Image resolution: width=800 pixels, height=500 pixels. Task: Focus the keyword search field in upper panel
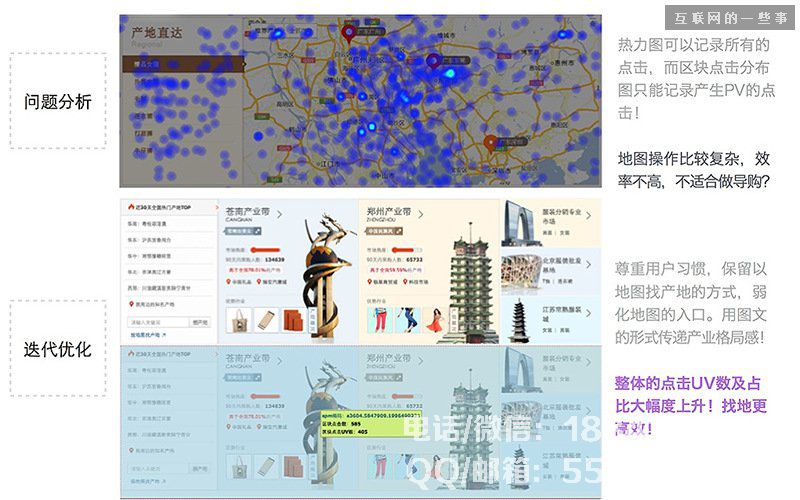[x=158, y=322]
